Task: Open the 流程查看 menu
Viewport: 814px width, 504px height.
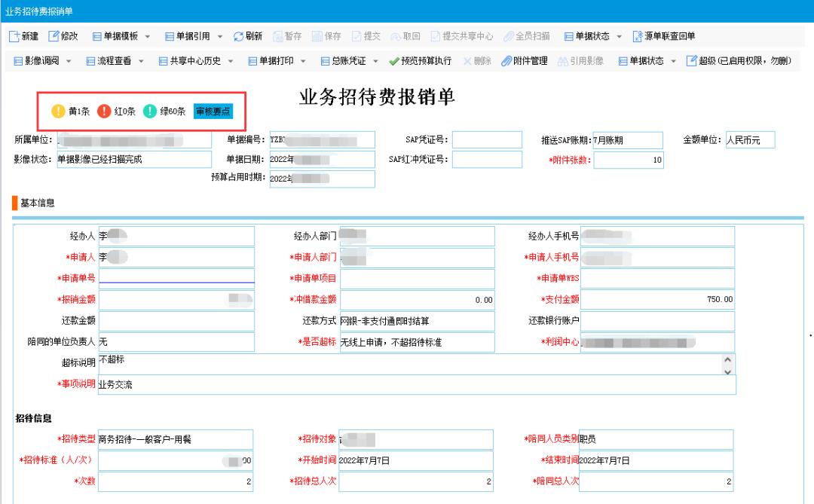Action: coord(142,61)
